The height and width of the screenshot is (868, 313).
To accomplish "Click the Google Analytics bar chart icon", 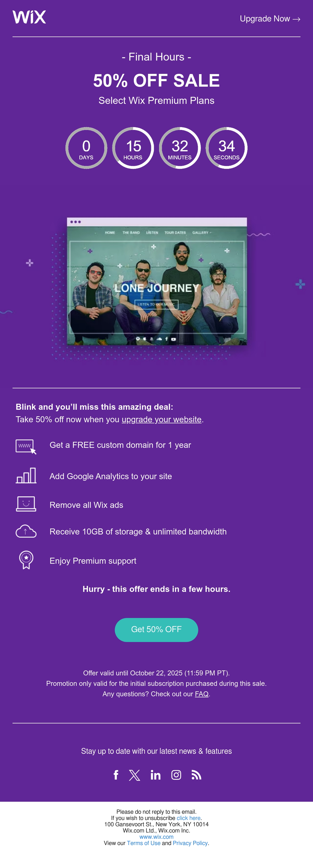I will point(26,475).
